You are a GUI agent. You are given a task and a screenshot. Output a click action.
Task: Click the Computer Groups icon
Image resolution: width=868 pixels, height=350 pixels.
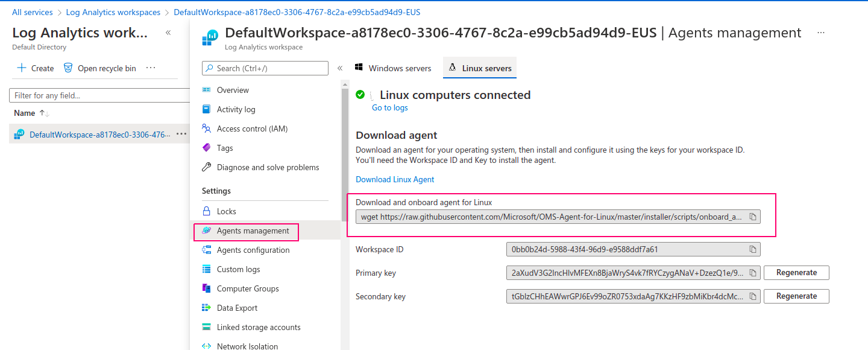207,288
